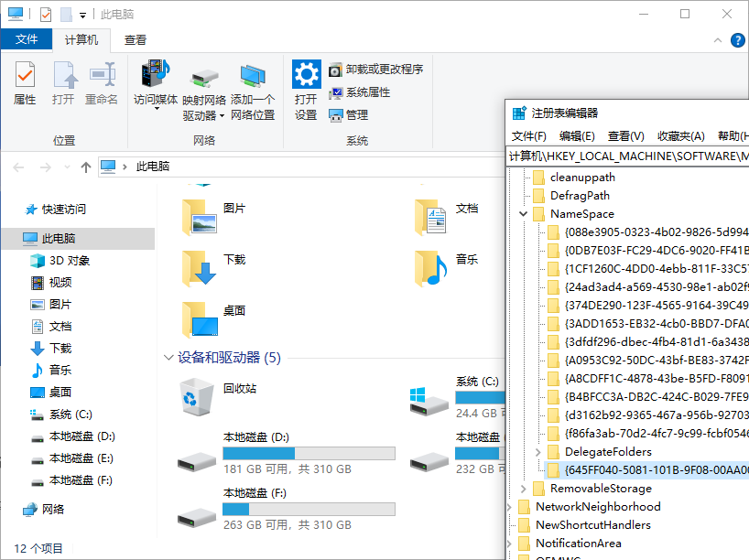Collapse the Explorer ribbon with chevron
This screenshot has height=560, width=749.
[718, 40]
